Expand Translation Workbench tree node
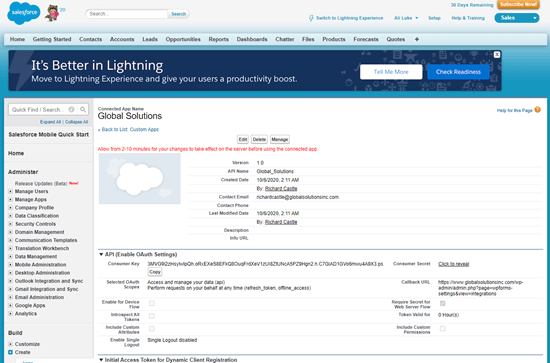 pyautogui.click(x=10, y=248)
